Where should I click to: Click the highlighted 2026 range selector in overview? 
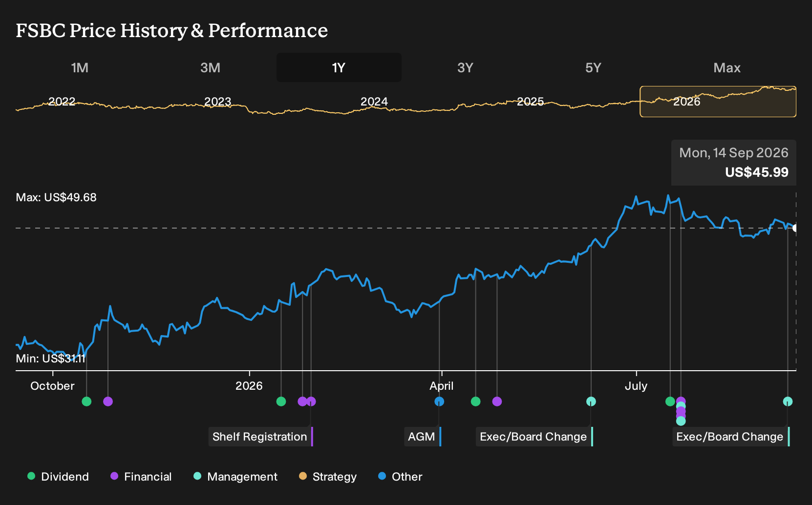pos(718,102)
